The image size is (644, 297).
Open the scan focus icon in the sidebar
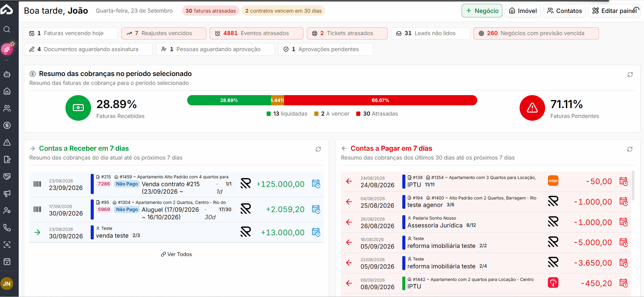tap(7, 244)
